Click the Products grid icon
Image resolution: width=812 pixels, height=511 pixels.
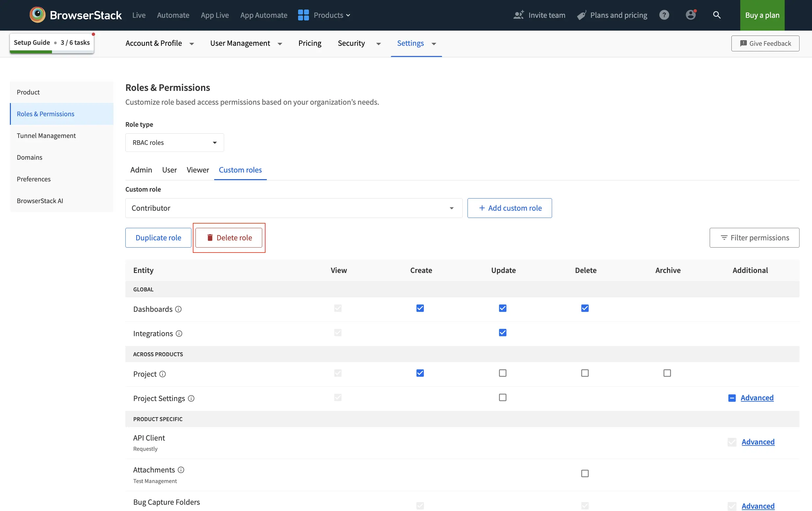[x=303, y=15]
